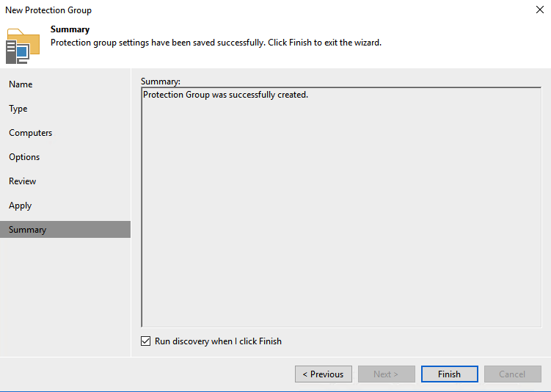The height and width of the screenshot is (392, 551).
Task: Click the greyed-out Next button
Action: pos(386,374)
